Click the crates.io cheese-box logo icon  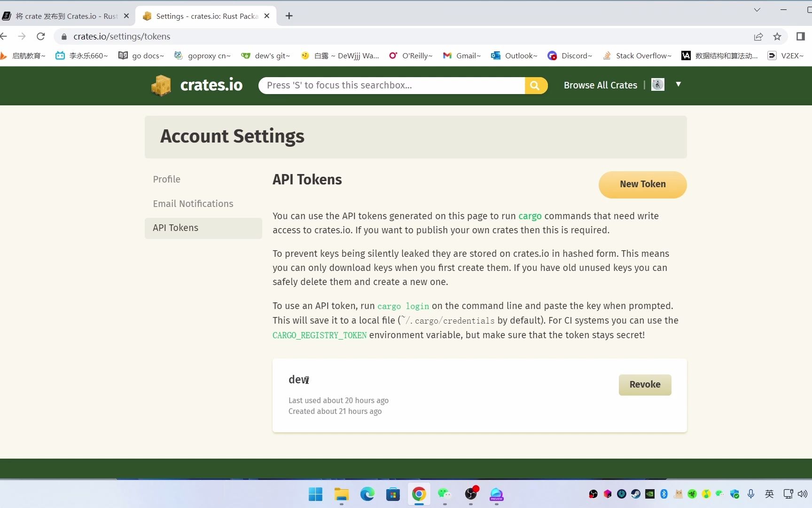pos(161,85)
